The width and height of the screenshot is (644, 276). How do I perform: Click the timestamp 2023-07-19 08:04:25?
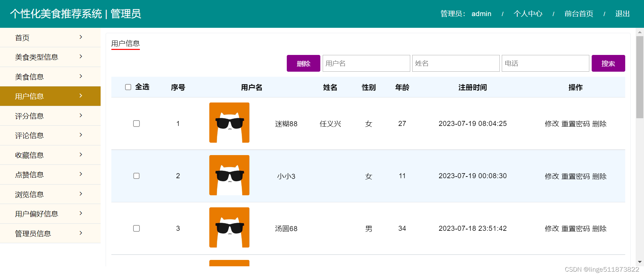(x=473, y=124)
